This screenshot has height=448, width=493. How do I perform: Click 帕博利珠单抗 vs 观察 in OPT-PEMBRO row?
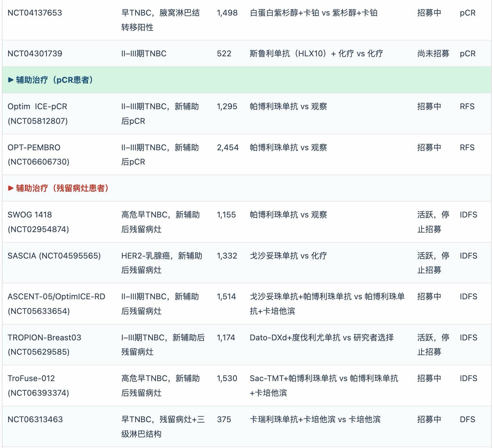288,147
